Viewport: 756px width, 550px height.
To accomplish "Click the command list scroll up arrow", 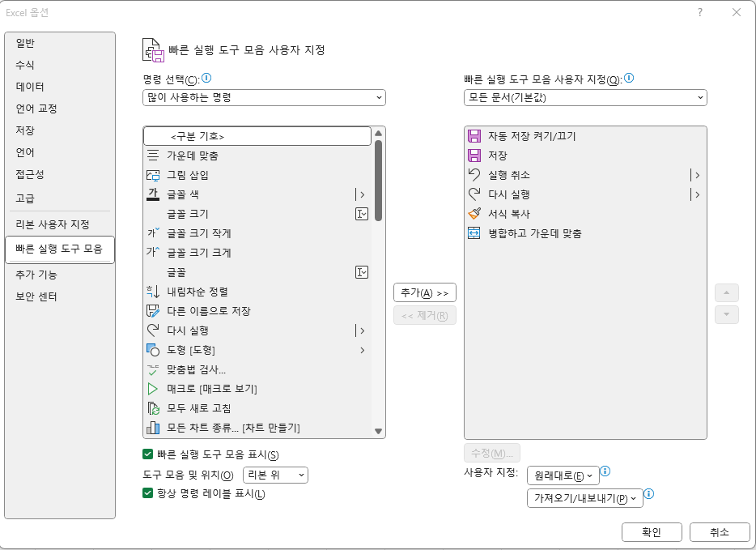I will click(x=378, y=133).
